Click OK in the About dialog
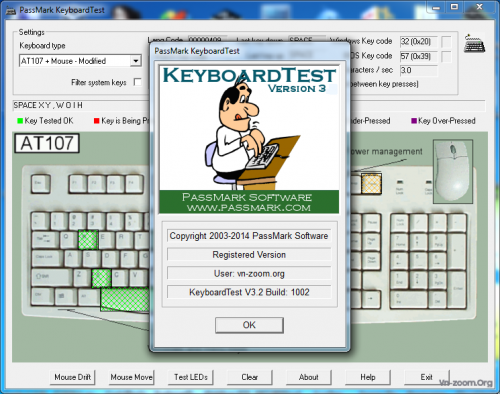This screenshot has width=500, height=394. (x=249, y=325)
